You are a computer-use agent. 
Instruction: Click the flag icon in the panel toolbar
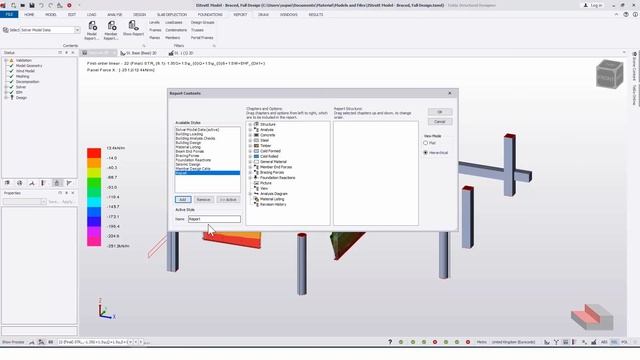(69, 183)
